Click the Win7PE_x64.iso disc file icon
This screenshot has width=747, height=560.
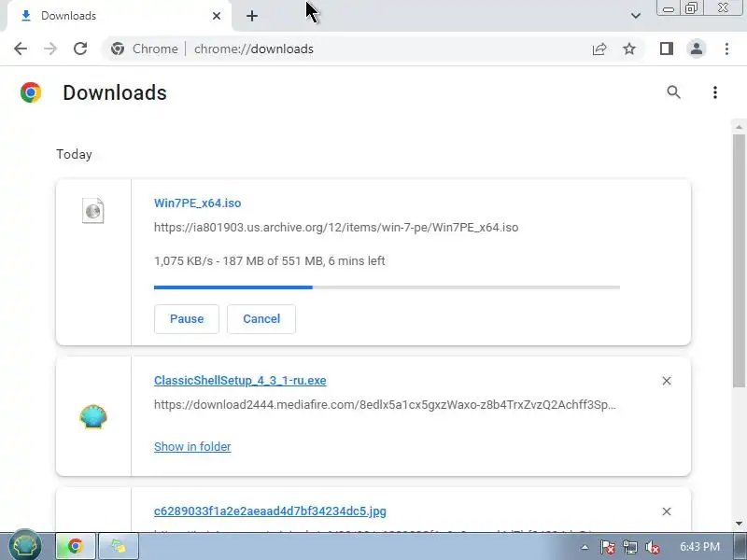(x=92, y=210)
